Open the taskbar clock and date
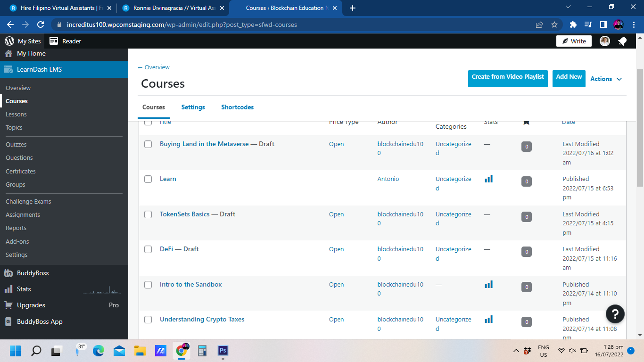 coord(609,351)
